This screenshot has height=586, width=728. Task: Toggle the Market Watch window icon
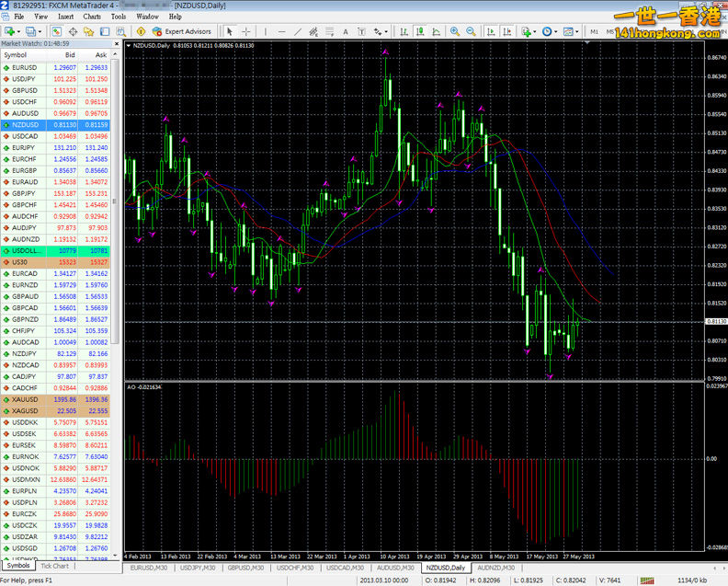pyautogui.click(x=57, y=31)
